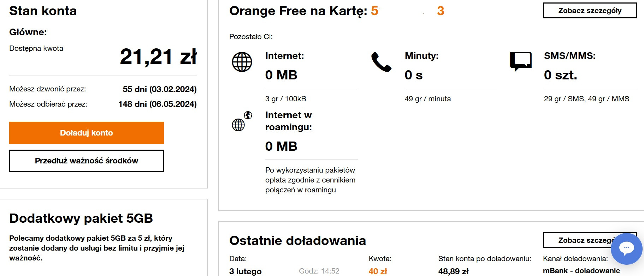Select the Ostatnie doładowania section title
Image resolution: width=644 pixels, height=276 pixels.
297,240
